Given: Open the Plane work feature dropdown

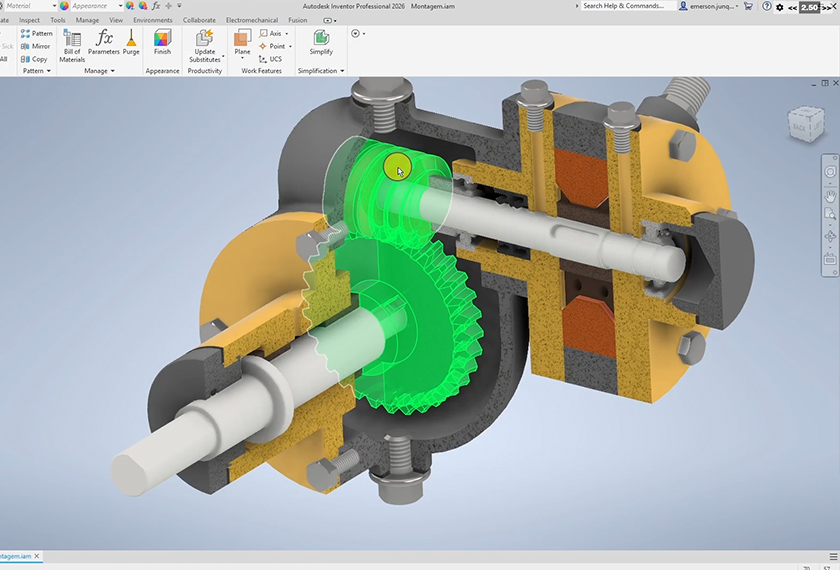Looking at the screenshot, I should tap(242, 64).
